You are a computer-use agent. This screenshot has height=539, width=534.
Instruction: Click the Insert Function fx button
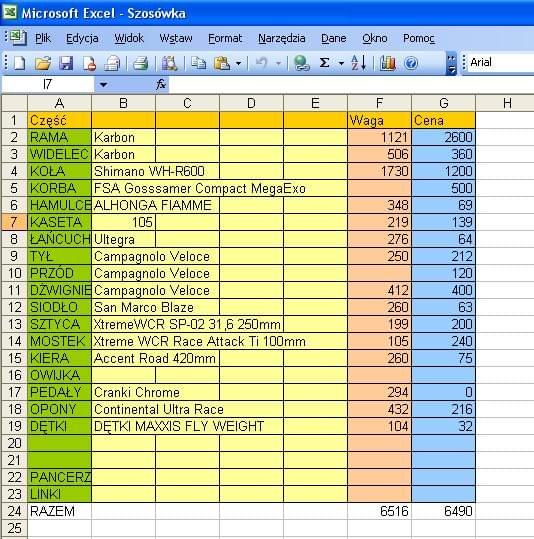[x=161, y=84]
